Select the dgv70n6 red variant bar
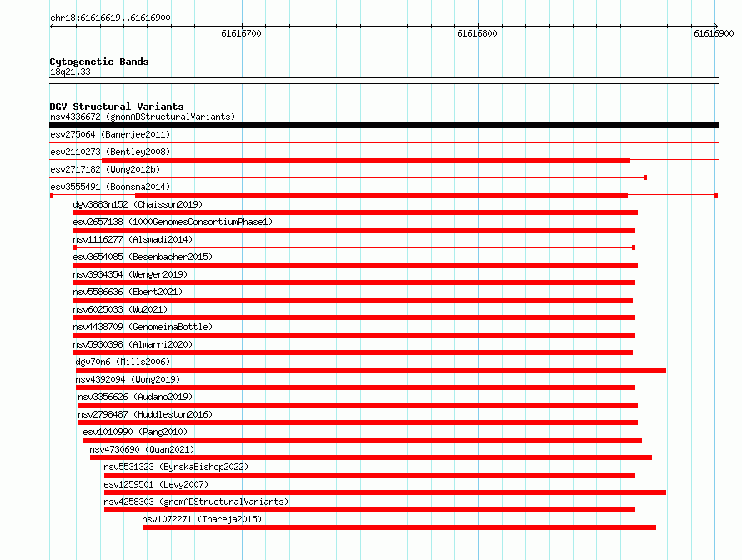 (x=371, y=370)
